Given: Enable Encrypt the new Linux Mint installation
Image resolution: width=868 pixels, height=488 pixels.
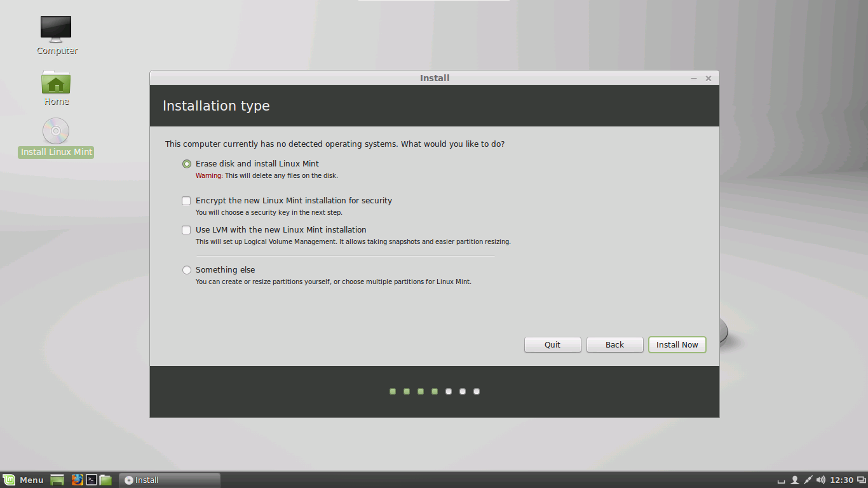Looking at the screenshot, I should tap(186, 201).
